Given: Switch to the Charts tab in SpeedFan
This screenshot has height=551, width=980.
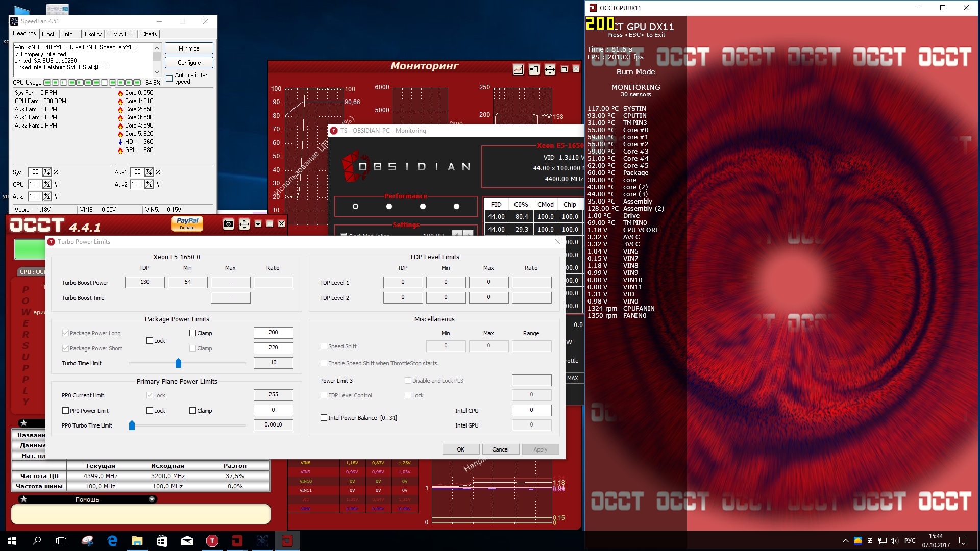Looking at the screenshot, I should (x=149, y=34).
